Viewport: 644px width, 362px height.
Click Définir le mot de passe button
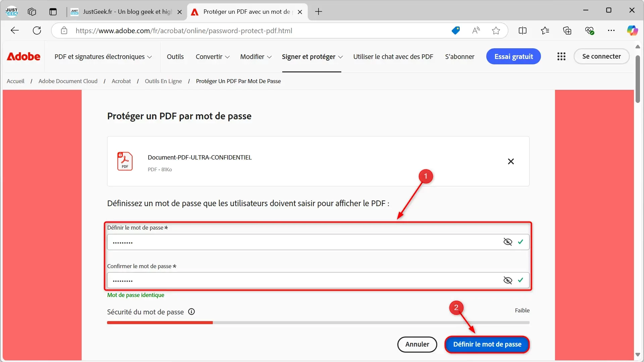(x=487, y=344)
